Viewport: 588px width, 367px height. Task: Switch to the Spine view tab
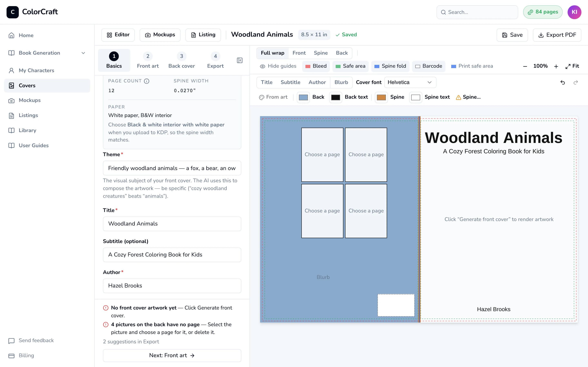(x=321, y=53)
